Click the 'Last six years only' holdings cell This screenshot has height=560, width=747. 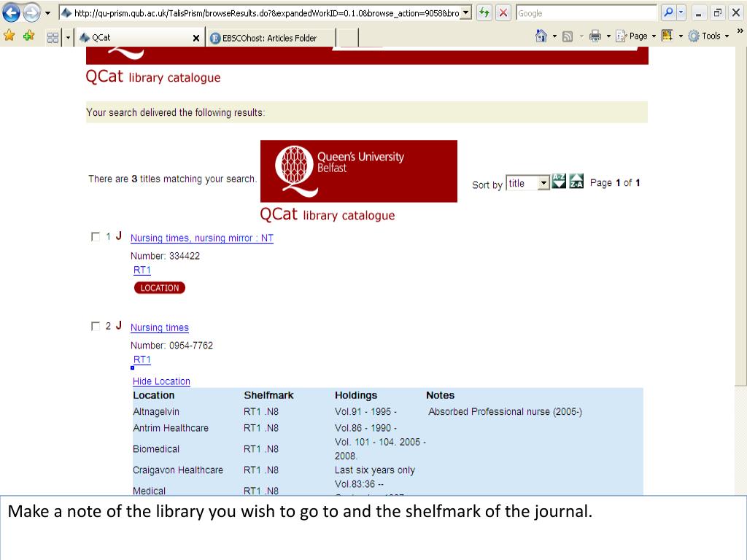pos(375,470)
